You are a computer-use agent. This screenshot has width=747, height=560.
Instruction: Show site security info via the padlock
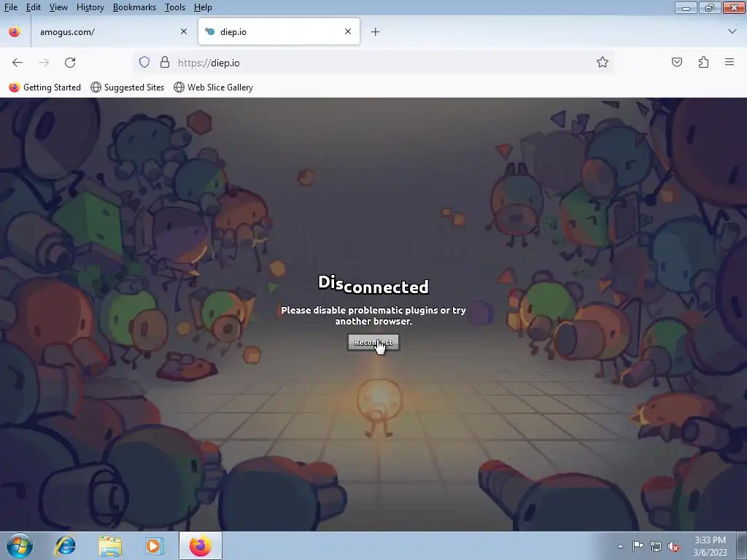pyautogui.click(x=165, y=63)
